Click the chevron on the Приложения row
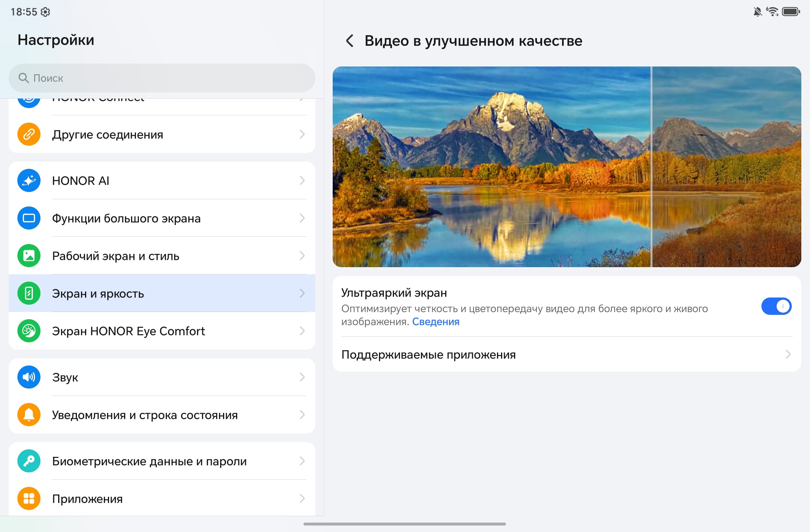810x532 pixels. coord(302,498)
